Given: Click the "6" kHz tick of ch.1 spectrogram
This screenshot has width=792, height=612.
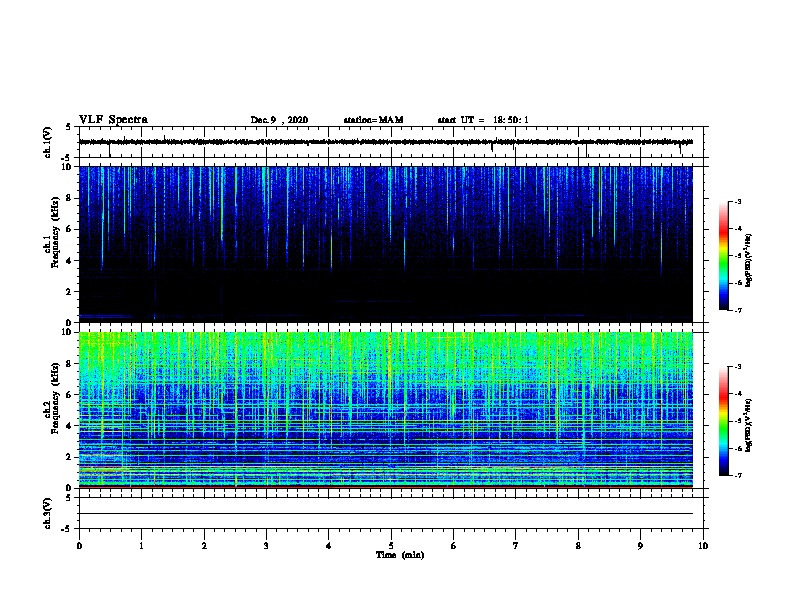Looking at the screenshot, I should tap(69, 229).
